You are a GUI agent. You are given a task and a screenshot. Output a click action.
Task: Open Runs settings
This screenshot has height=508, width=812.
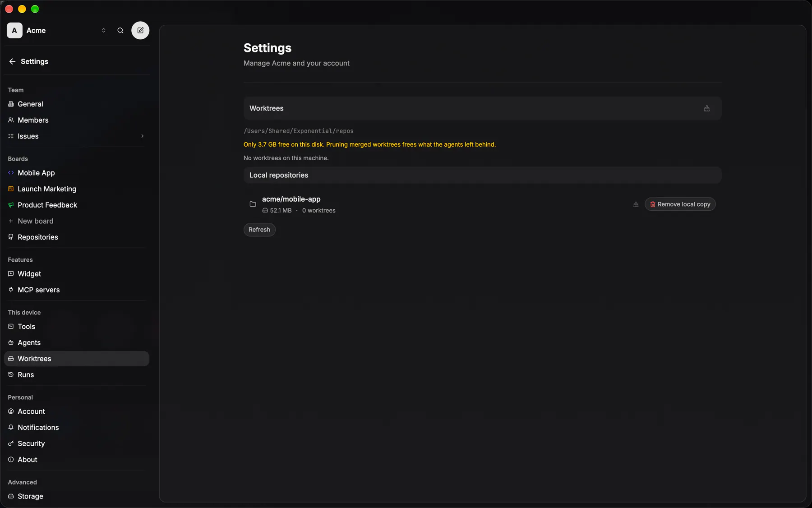(76, 375)
